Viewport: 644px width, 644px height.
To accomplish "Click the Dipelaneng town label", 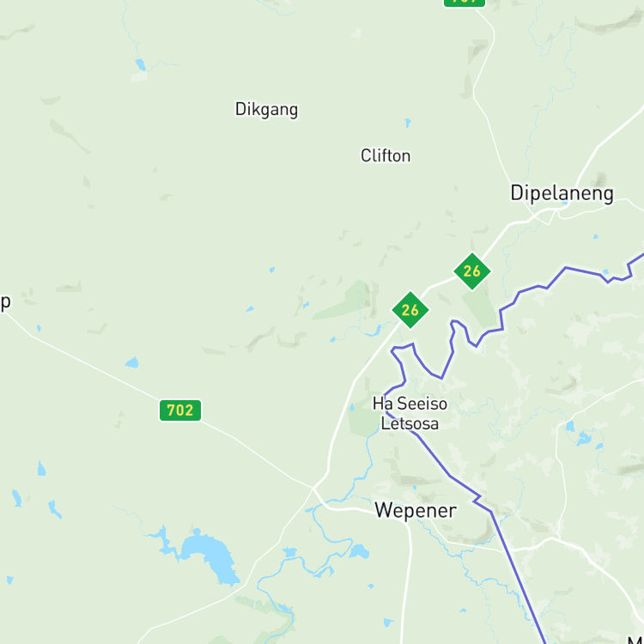I will pos(562,193).
